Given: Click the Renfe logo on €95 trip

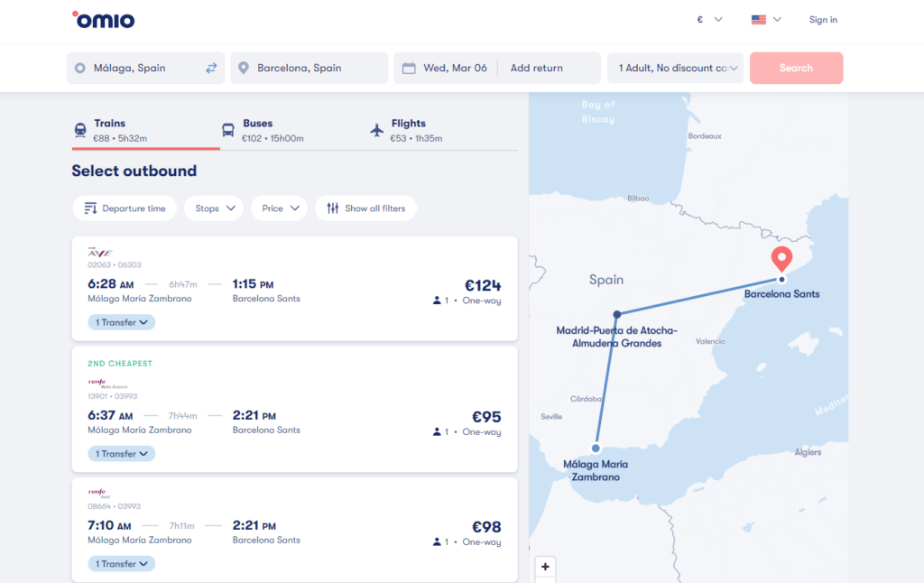Looking at the screenshot, I should coord(107,384).
